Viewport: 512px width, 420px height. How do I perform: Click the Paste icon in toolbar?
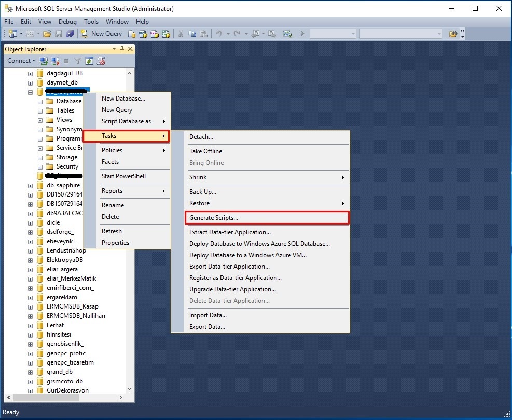[204, 34]
